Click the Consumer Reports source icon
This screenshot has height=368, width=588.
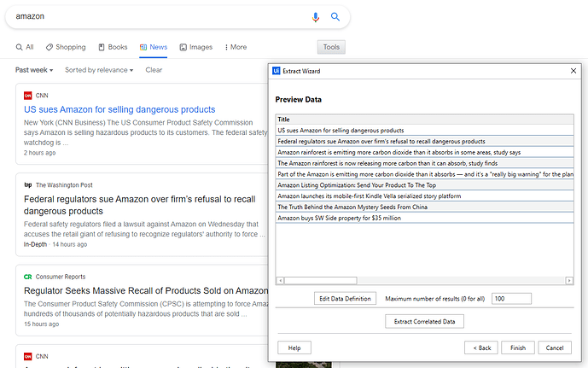point(28,277)
